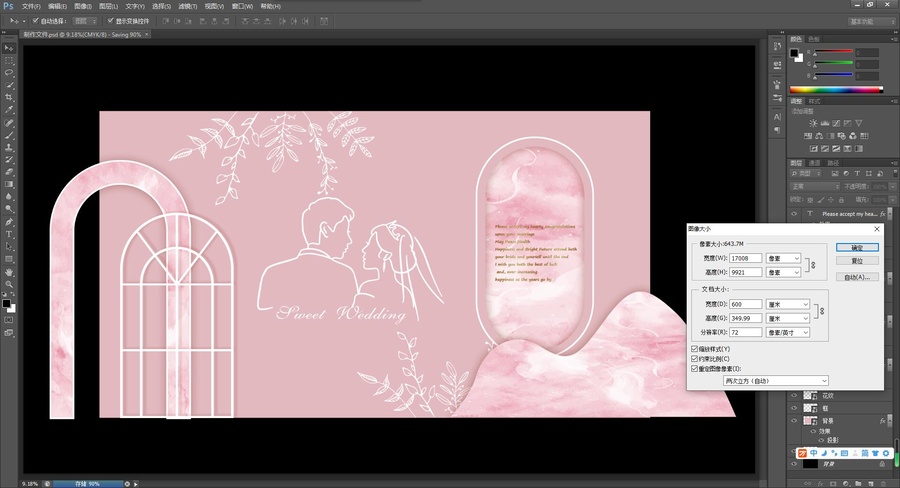Add a Color Balance adjustment (scales icon)
The width and height of the screenshot is (900, 488).
[818, 136]
